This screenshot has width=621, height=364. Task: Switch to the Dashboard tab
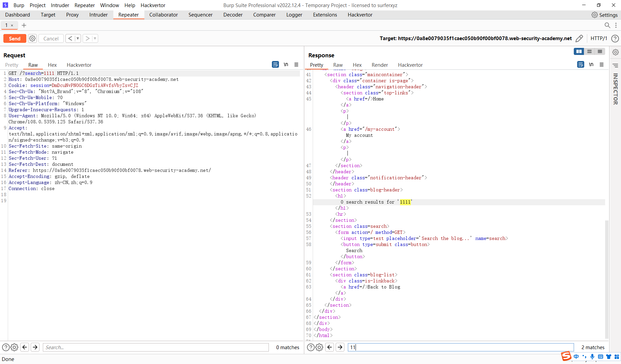click(x=18, y=15)
